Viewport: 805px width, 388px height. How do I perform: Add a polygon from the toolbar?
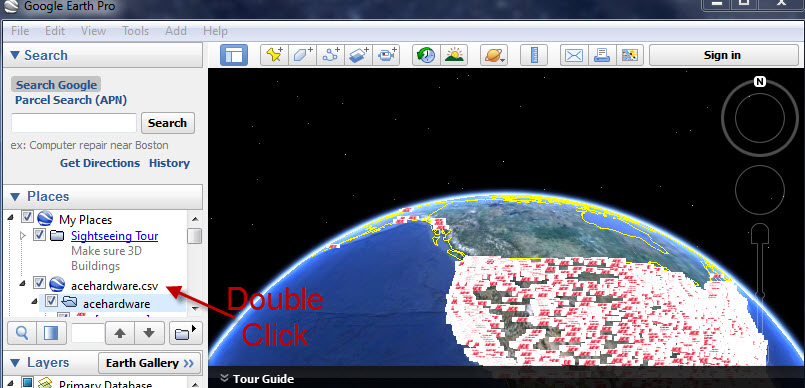coord(302,55)
